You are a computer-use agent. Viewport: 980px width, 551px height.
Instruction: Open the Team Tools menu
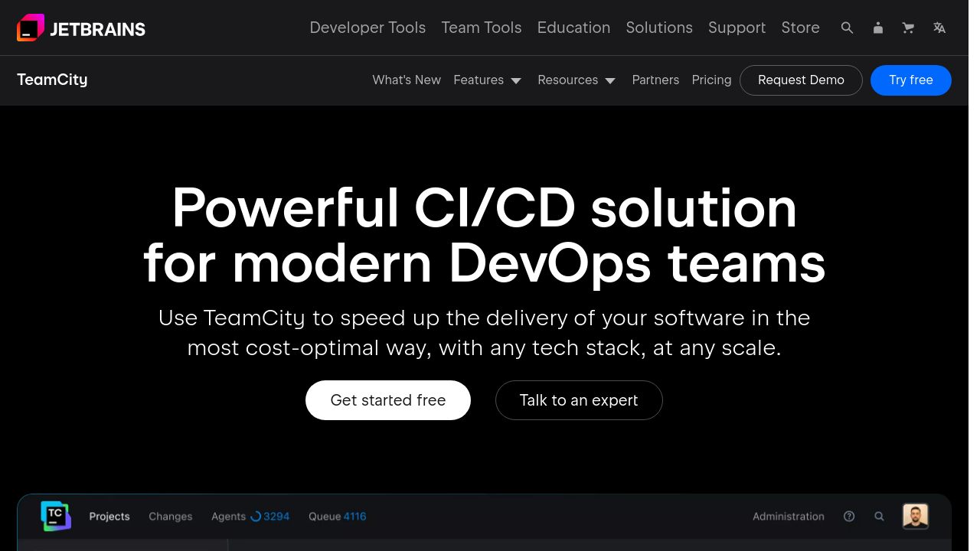[481, 28]
